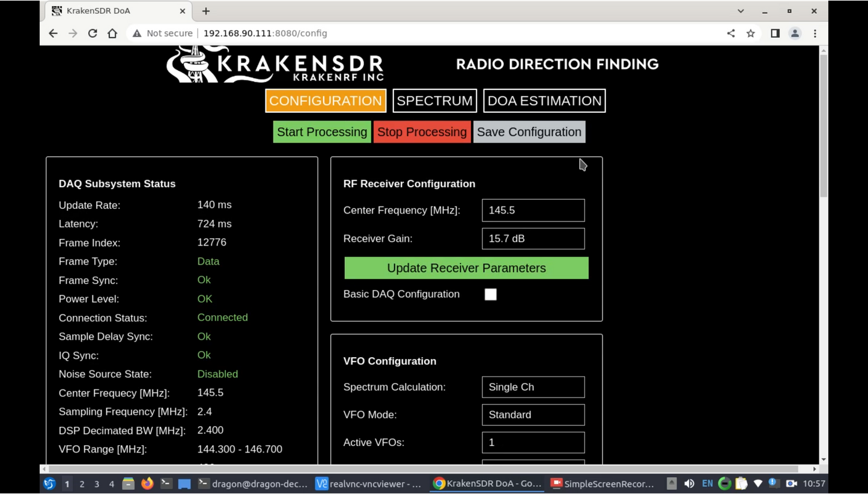Image resolution: width=868 pixels, height=494 pixels.
Task: Switch to the SPECTRUM tab
Action: pyautogui.click(x=434, y=101)
